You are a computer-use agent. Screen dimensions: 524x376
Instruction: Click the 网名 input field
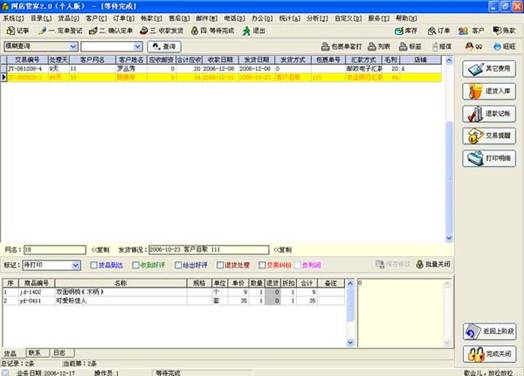pos(55,250)
